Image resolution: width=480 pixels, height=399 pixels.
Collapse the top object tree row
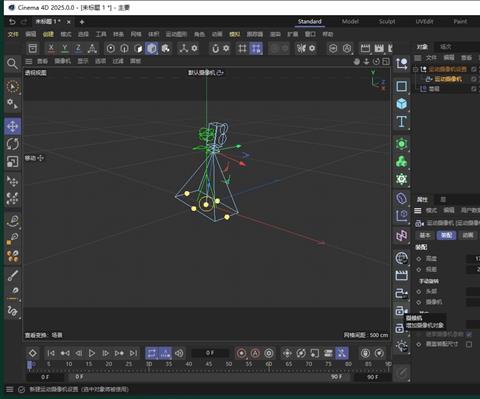click(x=415, y=69)
